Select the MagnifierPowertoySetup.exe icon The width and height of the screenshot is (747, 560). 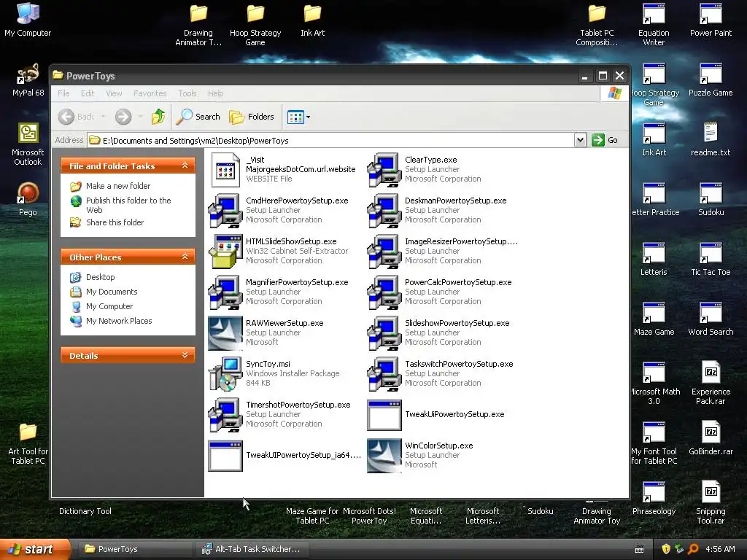point(225,292)
